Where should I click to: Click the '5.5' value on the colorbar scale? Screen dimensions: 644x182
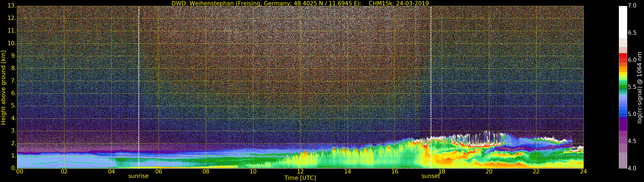point(632,87)
